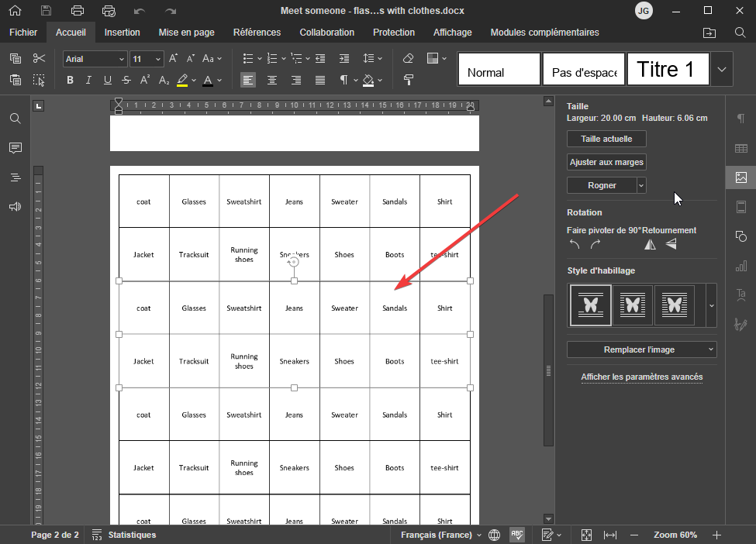Click the Paste icon
This screenshot has height=544, width=756.
16,80
